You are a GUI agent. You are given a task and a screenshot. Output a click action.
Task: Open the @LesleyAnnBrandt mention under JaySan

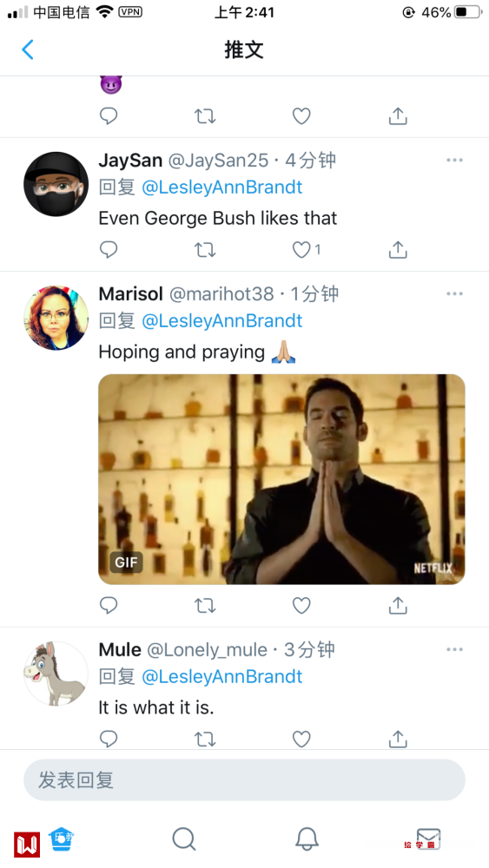222,187
